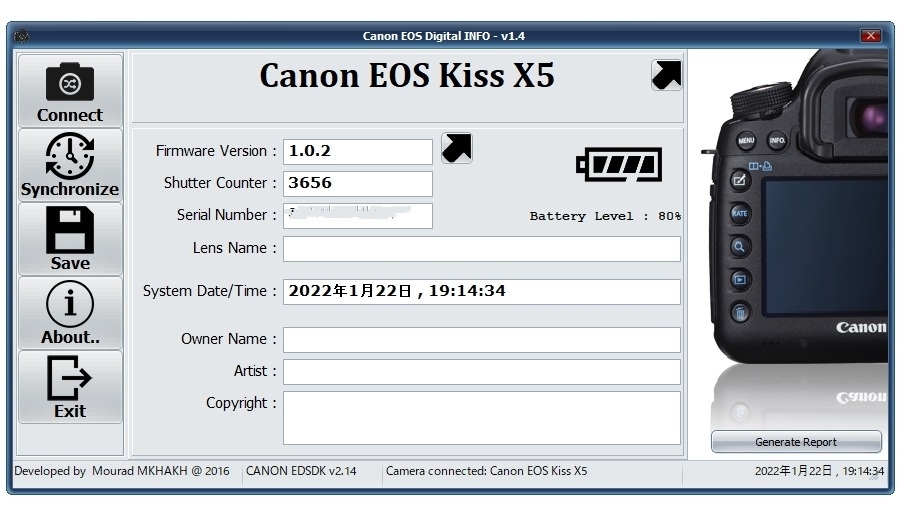Click the Serial Number field
Image resolution: width=912 pixels, height=525 pixels.
click(358, 216)
